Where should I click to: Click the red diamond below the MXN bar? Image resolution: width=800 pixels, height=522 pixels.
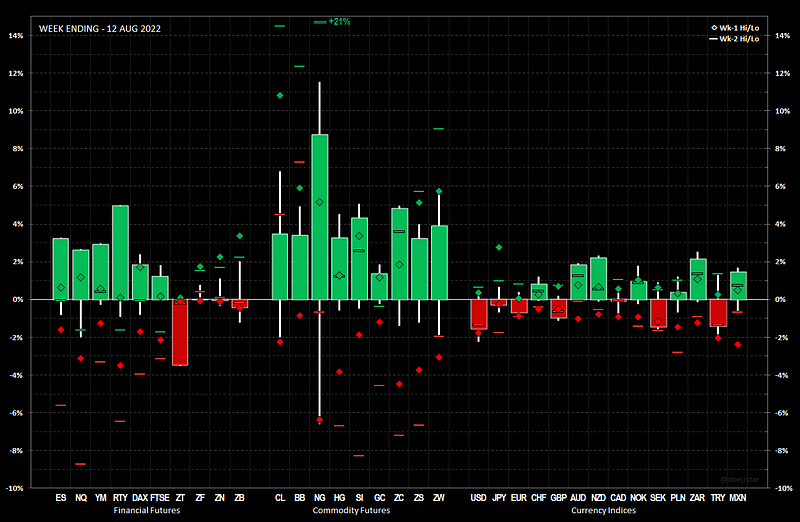(x=738, y=344)
